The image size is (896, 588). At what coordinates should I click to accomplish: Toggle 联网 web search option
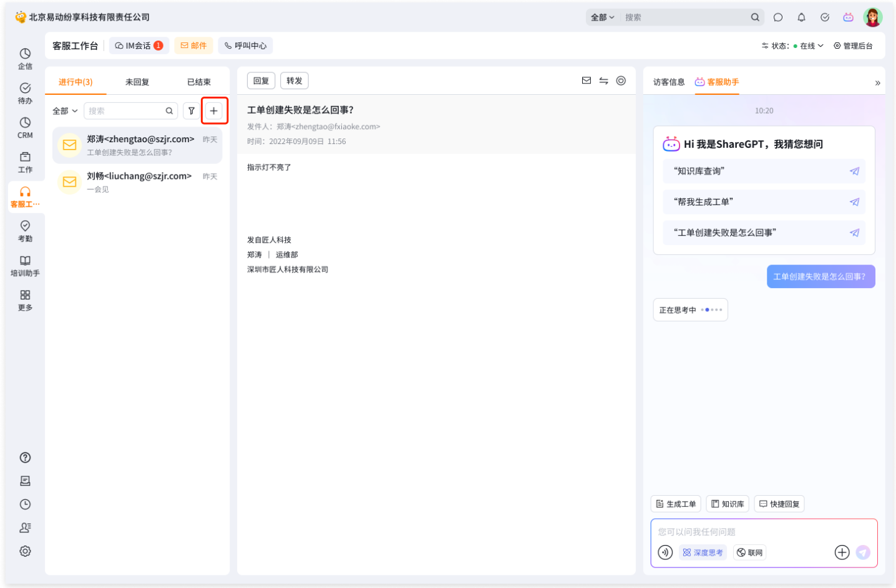pyautogui.click(x=750, y=552)
